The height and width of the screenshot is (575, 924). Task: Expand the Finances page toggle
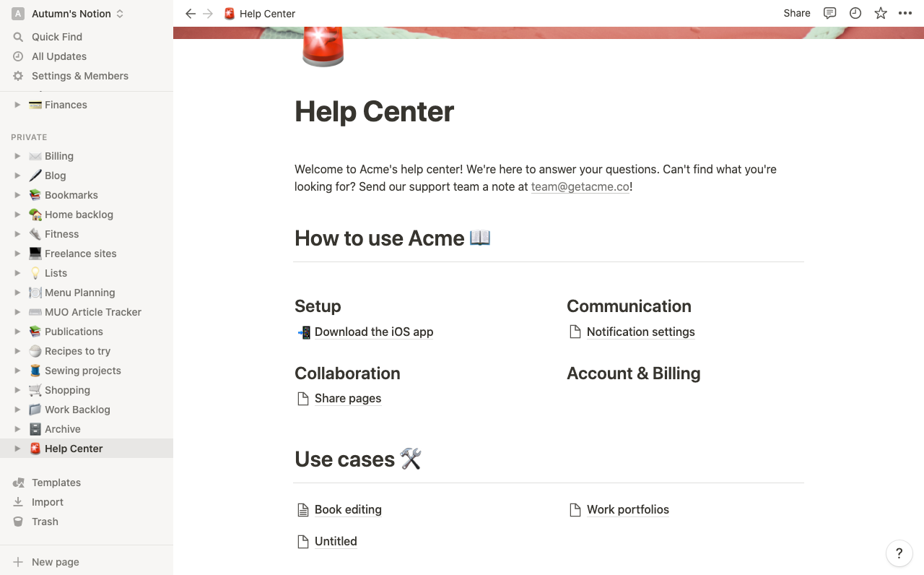(x=17, y=105)
